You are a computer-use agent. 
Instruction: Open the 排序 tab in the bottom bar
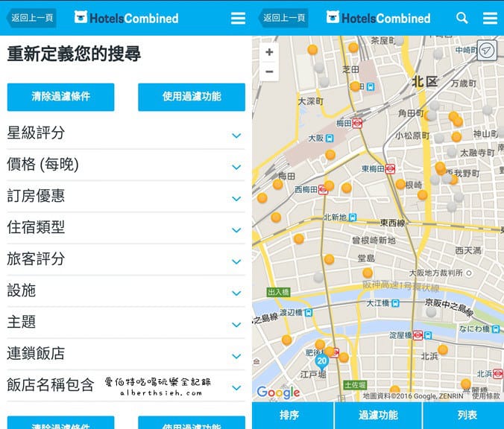click(x=293, y=415)
